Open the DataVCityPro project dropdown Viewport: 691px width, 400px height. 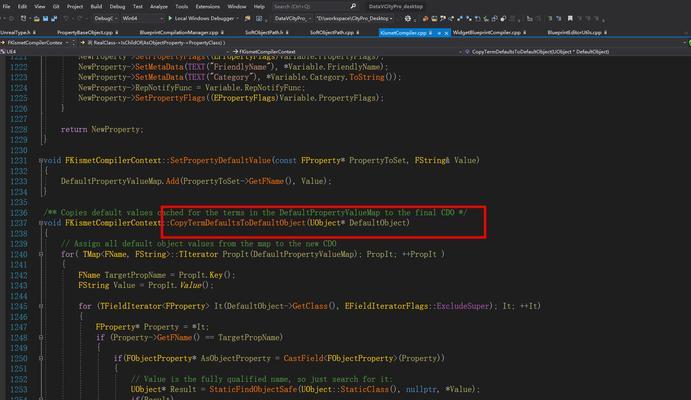293,19
